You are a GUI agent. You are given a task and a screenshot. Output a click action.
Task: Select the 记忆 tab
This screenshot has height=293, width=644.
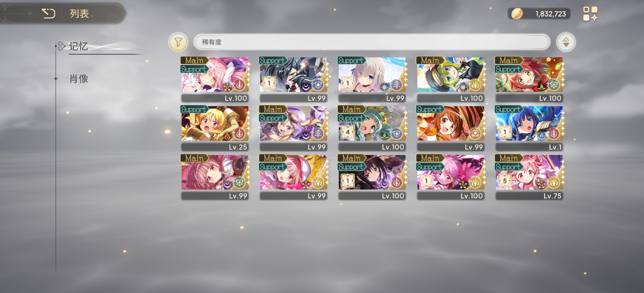78,46
